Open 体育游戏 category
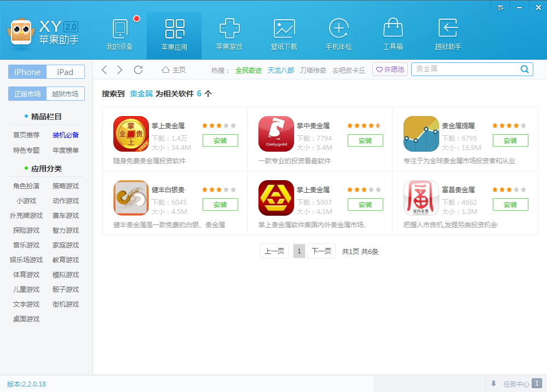 [26, 275]
